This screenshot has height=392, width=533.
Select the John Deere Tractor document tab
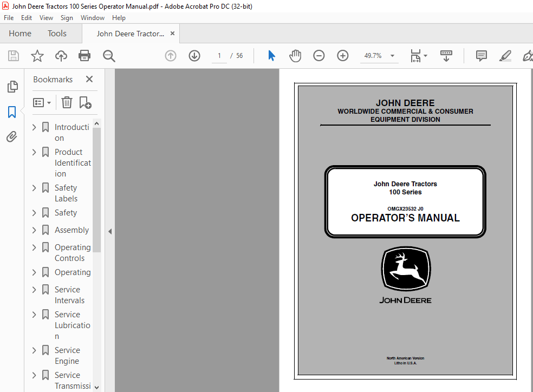click(130, 34)
